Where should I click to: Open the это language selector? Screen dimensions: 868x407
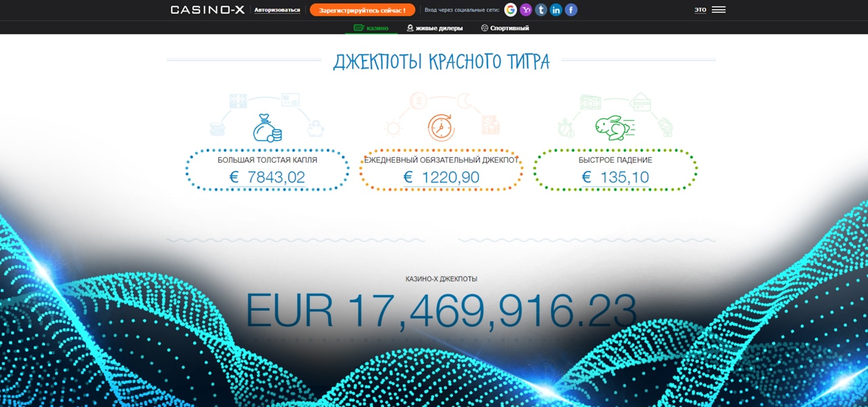(701, 9)
